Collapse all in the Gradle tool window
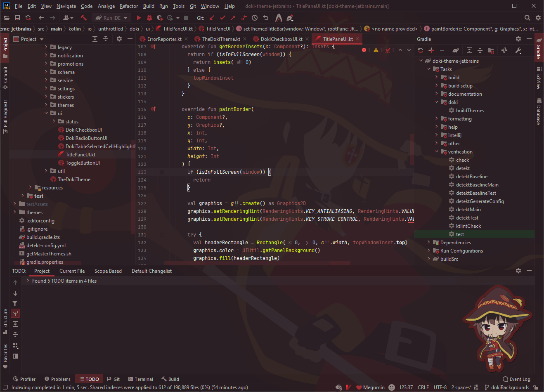544x392 pixels. point(480,50)
